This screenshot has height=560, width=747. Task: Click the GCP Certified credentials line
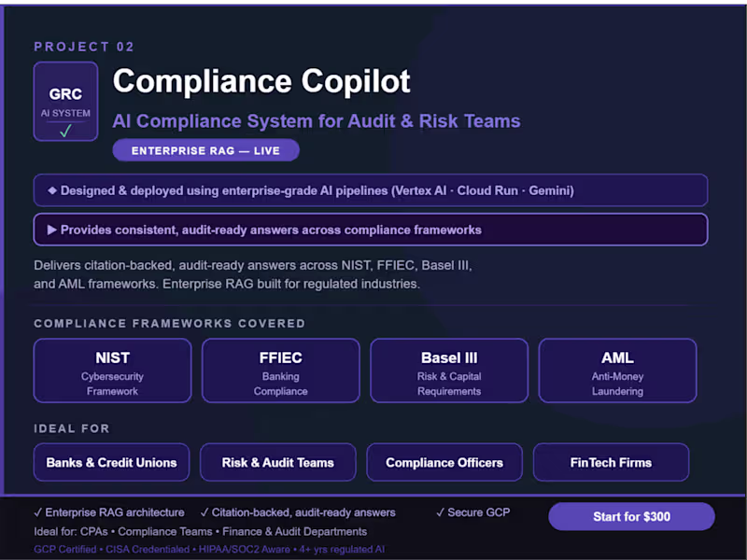[208, 550]
